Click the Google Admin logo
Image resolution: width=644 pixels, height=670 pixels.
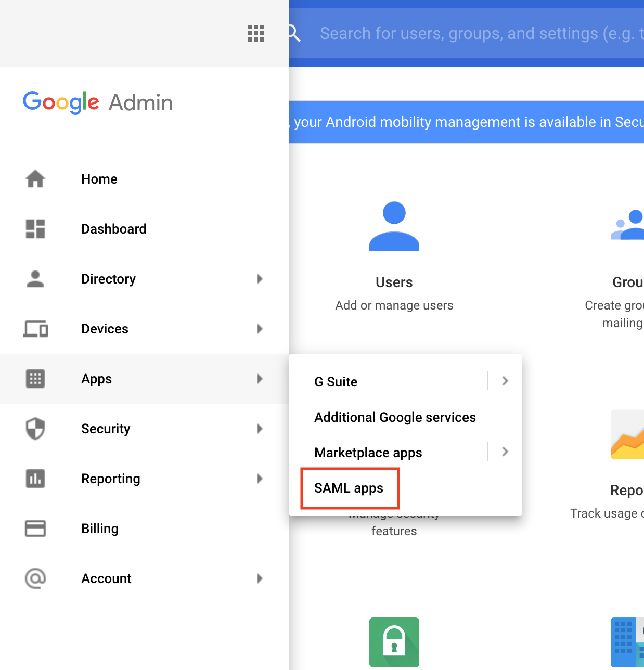(x=98, y=102)
